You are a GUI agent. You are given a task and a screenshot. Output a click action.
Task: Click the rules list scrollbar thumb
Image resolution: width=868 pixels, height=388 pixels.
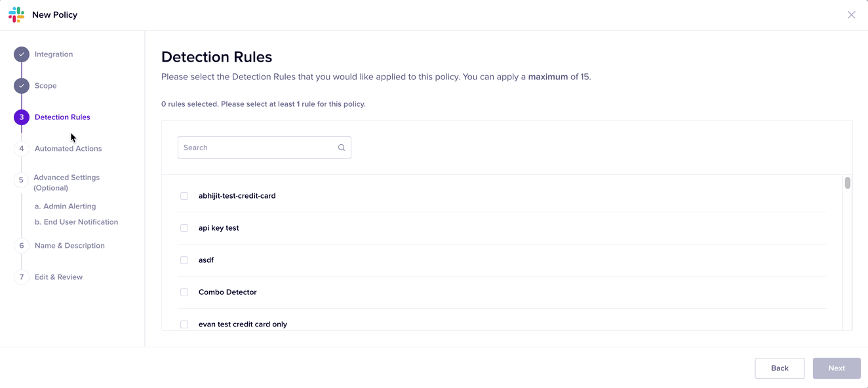[848, 183]
